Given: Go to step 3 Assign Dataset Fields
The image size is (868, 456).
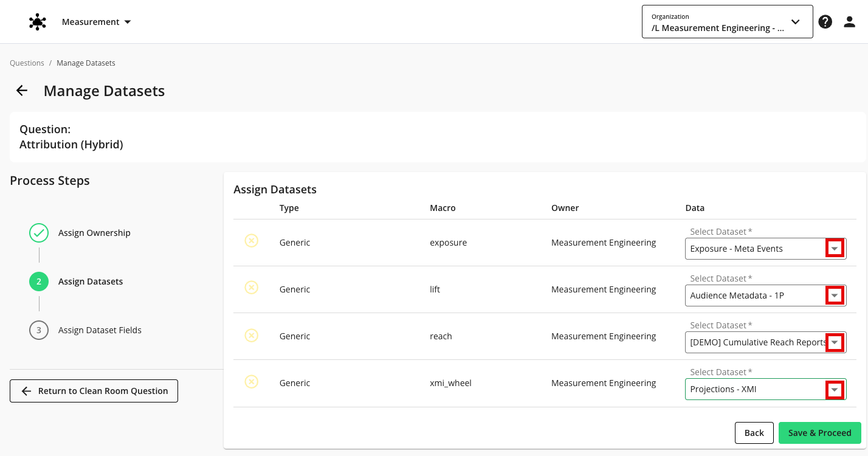Looking at the screenshot, I should coord(39,330).
